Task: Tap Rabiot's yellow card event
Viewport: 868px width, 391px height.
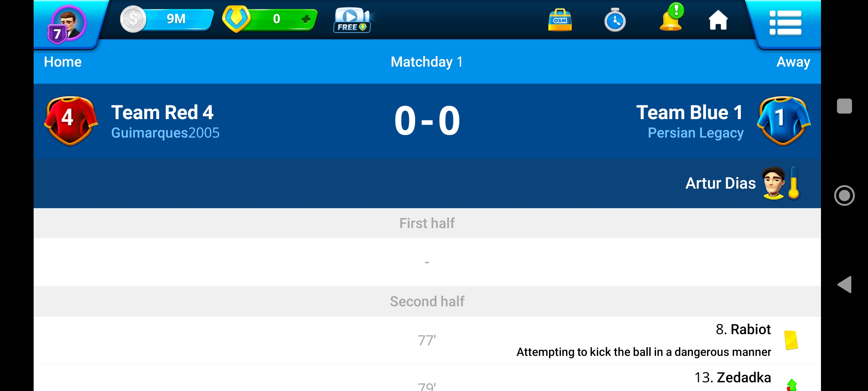Action: coord(791,340)
